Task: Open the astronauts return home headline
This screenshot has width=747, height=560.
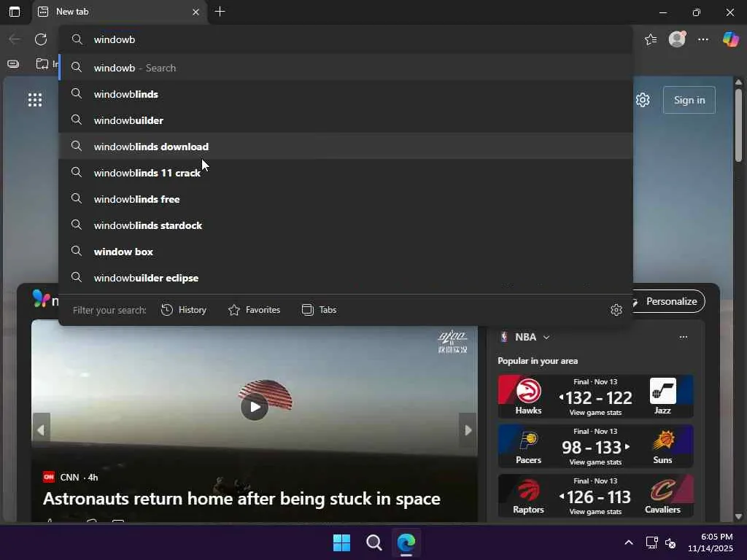Action: click(x=241, y=499)
